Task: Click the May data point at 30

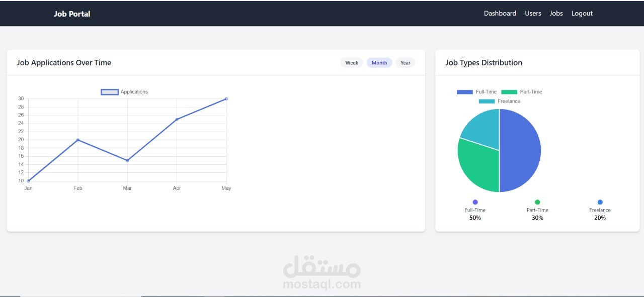Action: [226, 98]
